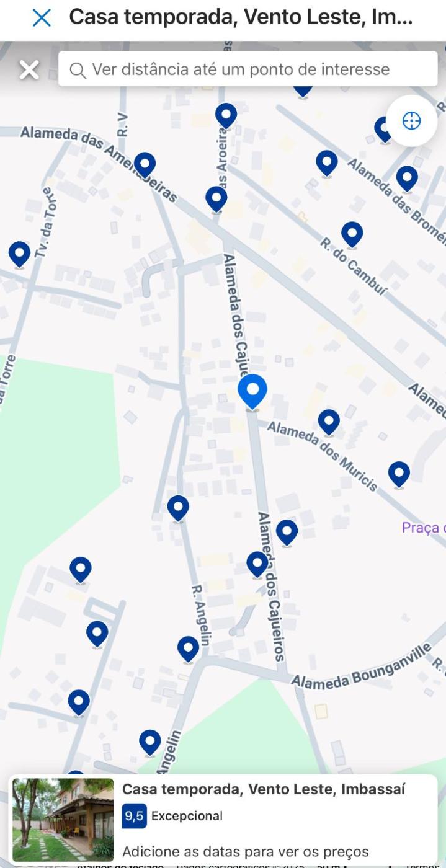Tap the pin on Alameda dos Muricis

pos(329,422)
